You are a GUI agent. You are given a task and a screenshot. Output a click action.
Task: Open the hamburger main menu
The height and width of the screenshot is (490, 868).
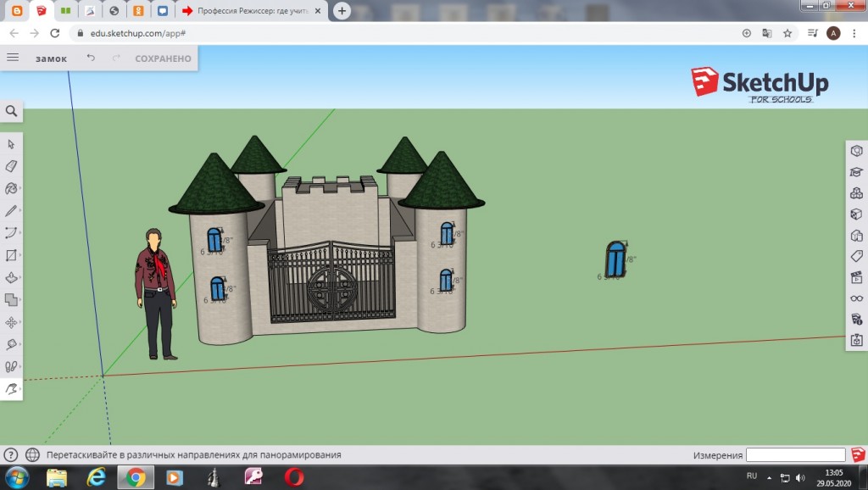coord(13,58)
